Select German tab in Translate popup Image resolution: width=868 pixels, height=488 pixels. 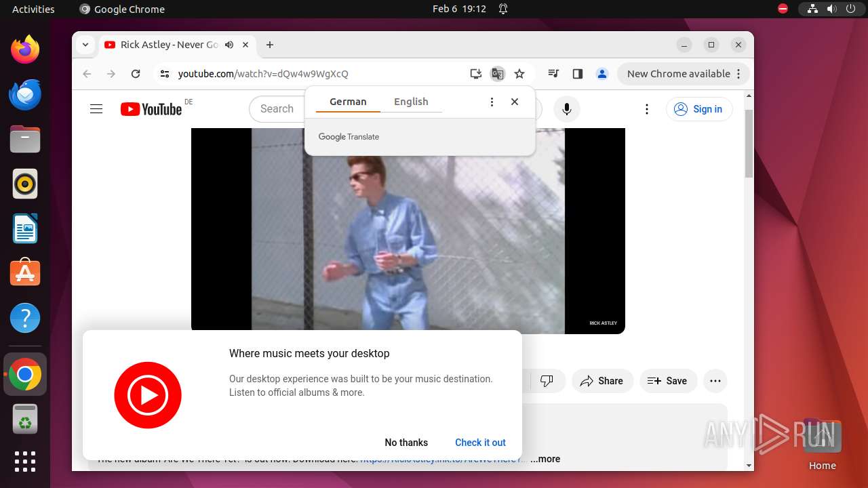[348, 102]
